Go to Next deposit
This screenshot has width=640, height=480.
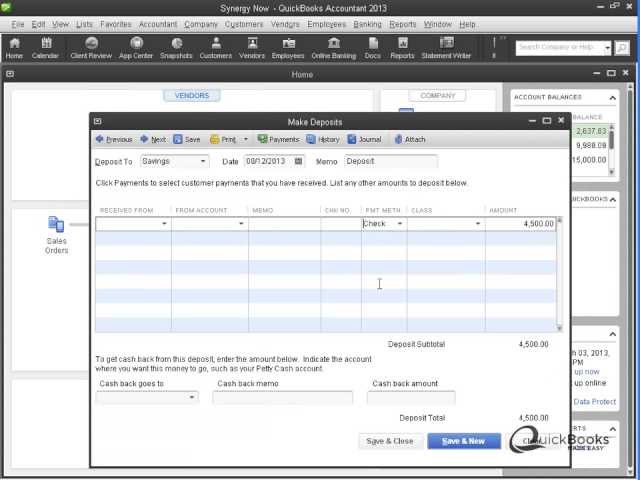point(153,140)
